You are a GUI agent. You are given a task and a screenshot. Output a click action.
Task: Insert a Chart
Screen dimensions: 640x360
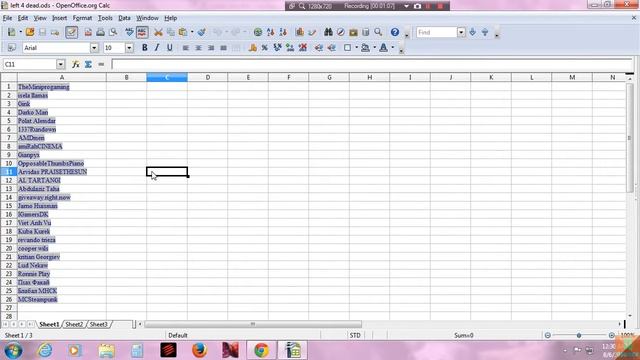point(300,32)
